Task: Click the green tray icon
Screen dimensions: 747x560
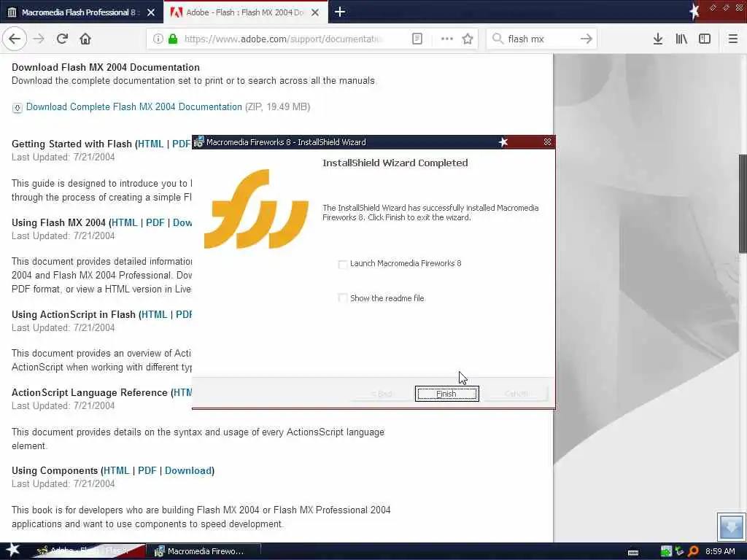Action: click(x=666, y=551)
